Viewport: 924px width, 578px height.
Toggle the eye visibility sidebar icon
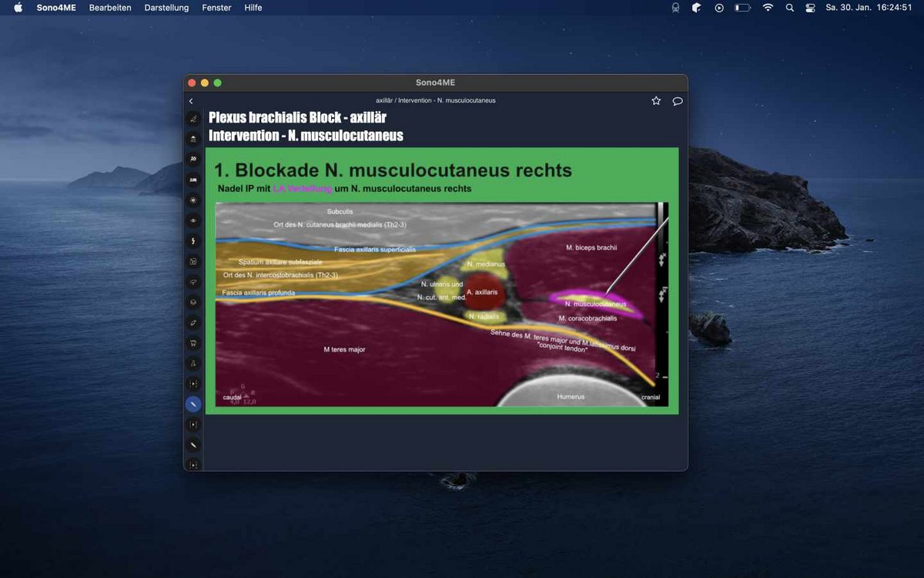193,220
